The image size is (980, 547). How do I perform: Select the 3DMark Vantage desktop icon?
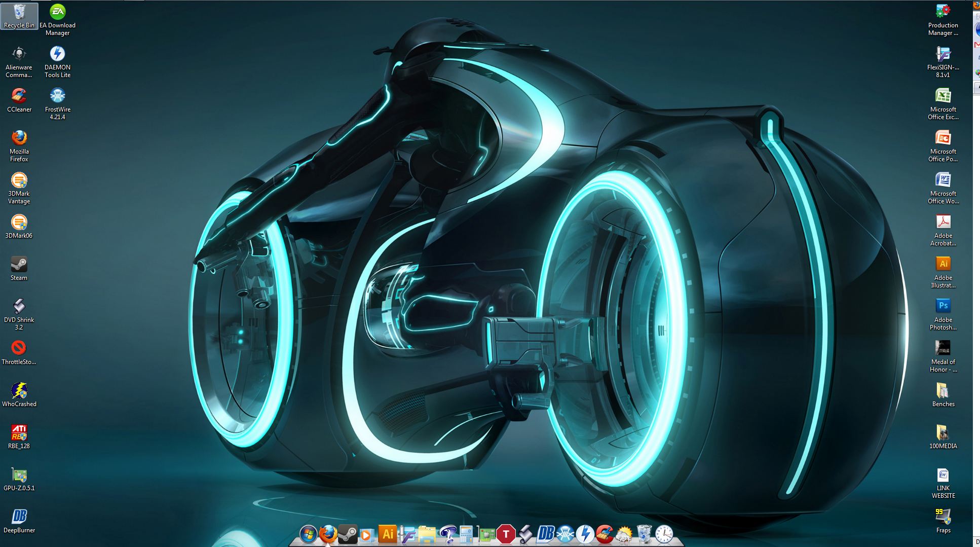point(19,188)
